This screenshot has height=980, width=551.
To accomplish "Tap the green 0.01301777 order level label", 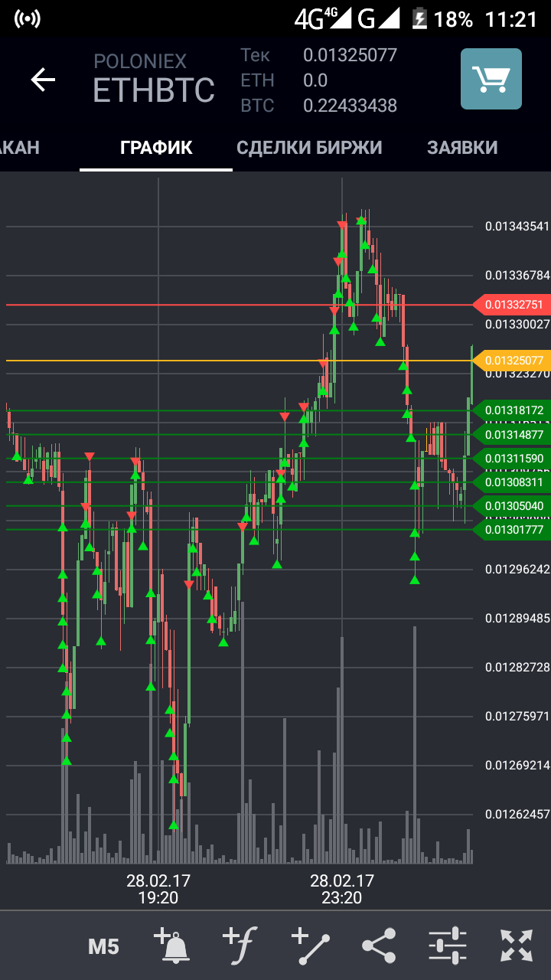I will coord(512,529).
